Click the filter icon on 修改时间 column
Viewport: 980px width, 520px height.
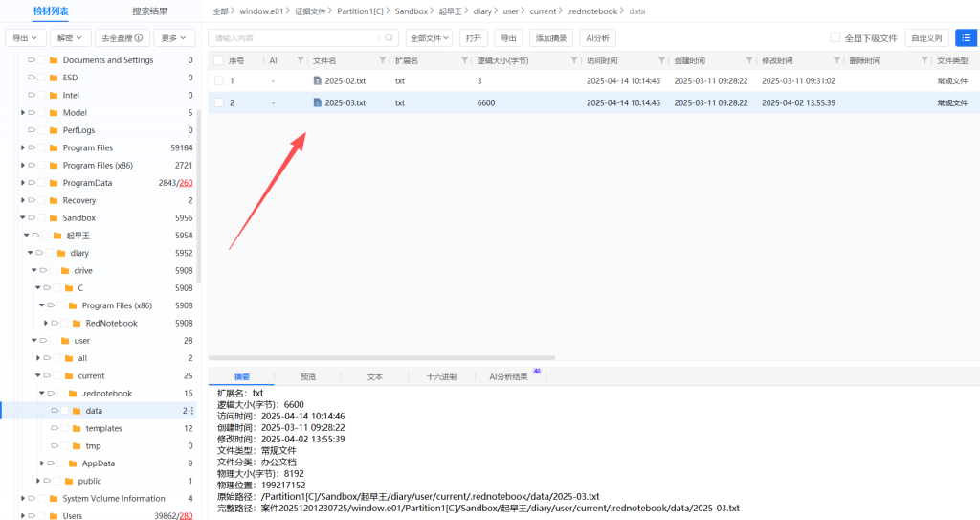click(837, 60)
